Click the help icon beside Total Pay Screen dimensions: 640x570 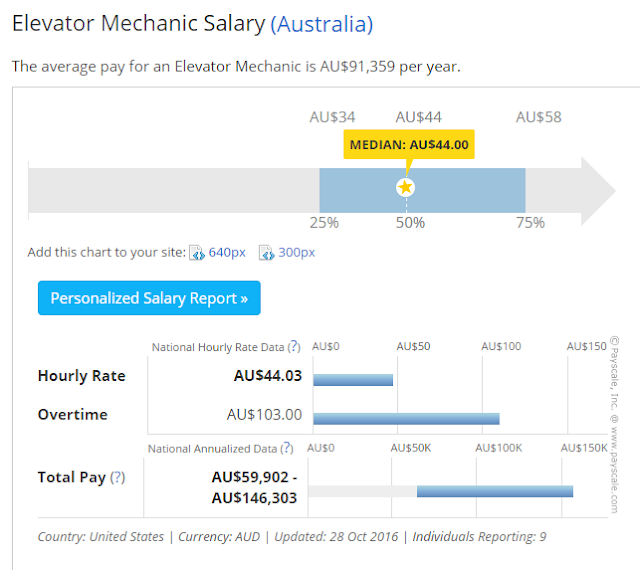click(x=118, y=478)
